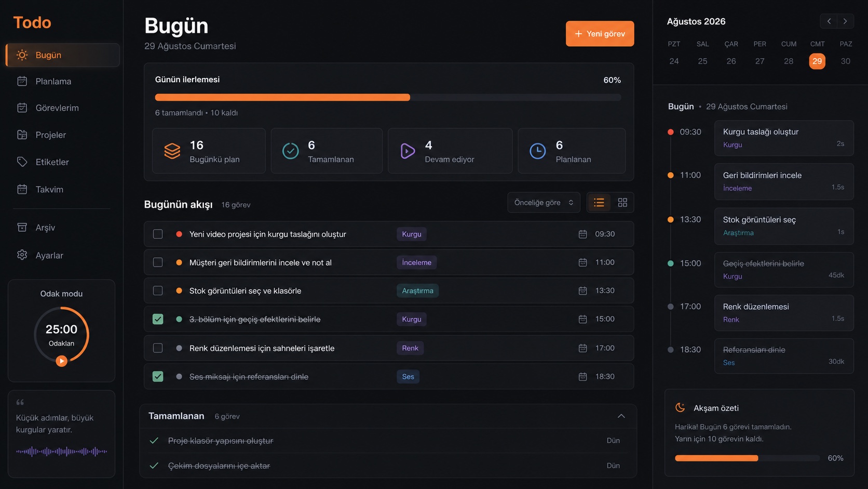Collapse the Tamamlanan section chevron

(x=621, y=416)
